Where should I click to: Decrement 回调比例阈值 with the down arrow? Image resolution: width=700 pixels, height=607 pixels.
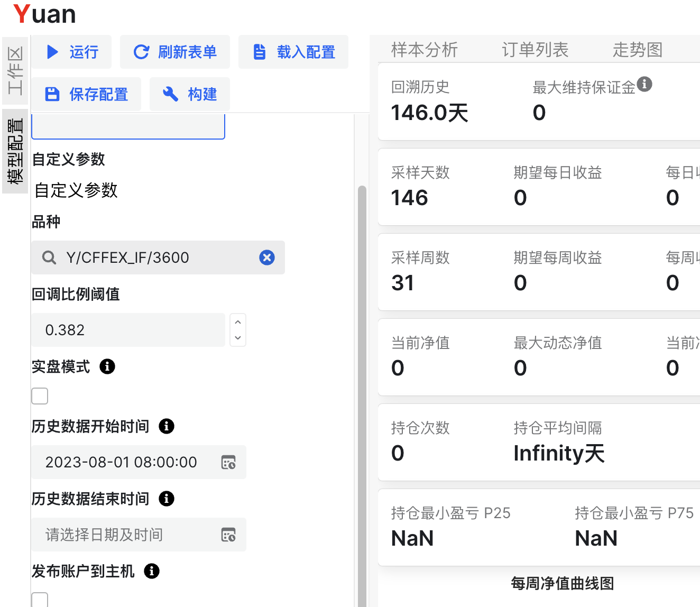tap(237, 338)
